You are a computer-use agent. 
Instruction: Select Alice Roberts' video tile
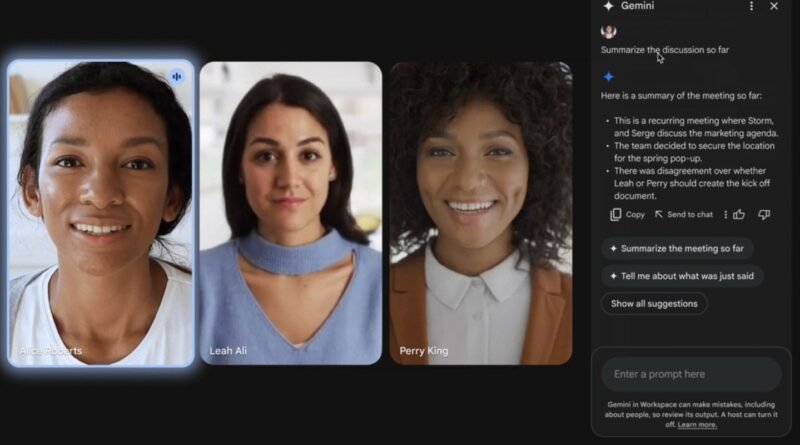[101, 213]
